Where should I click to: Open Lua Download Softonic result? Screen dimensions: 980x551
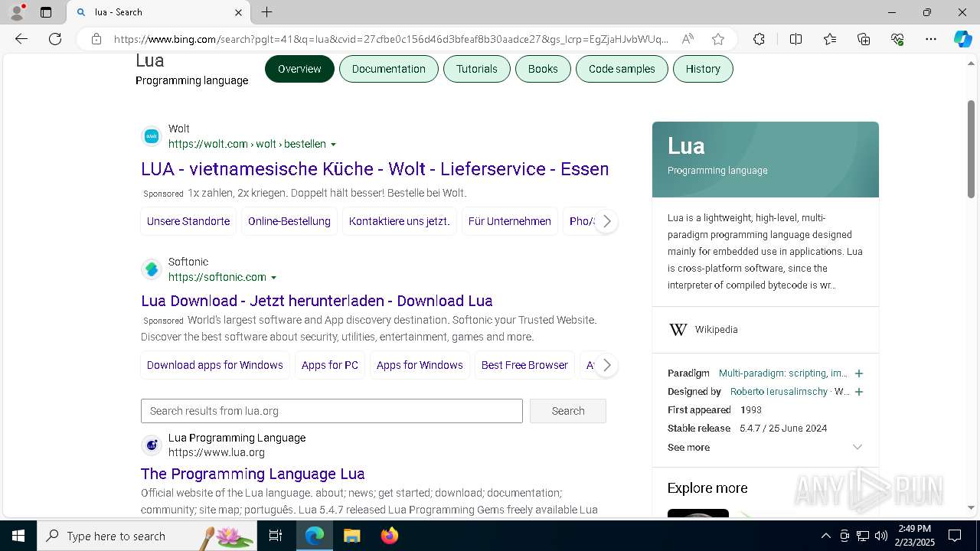coord(316,301)
